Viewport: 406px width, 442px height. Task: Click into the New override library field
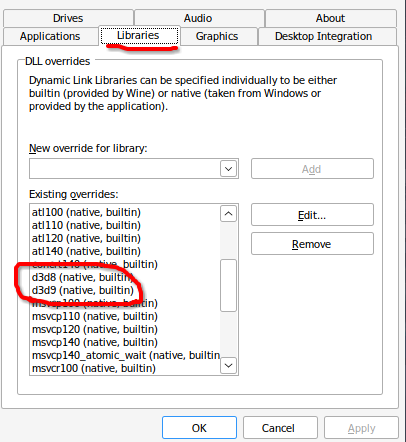[125, 169]
